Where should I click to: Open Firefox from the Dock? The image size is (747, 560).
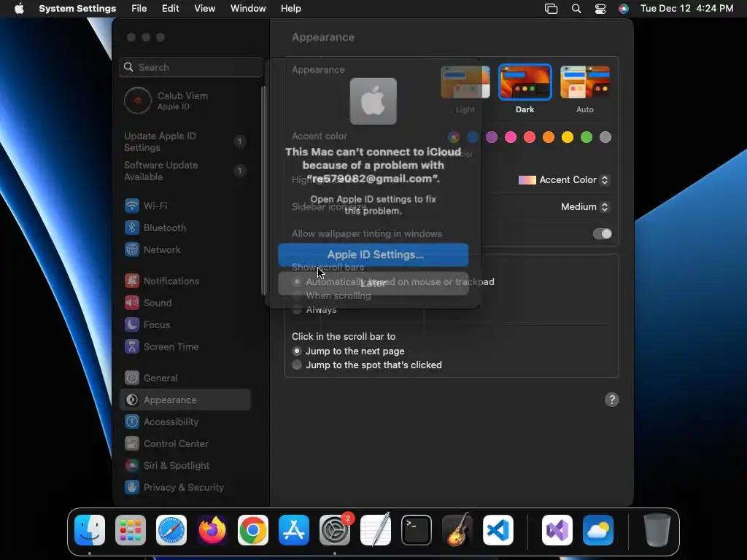[212, 530]
